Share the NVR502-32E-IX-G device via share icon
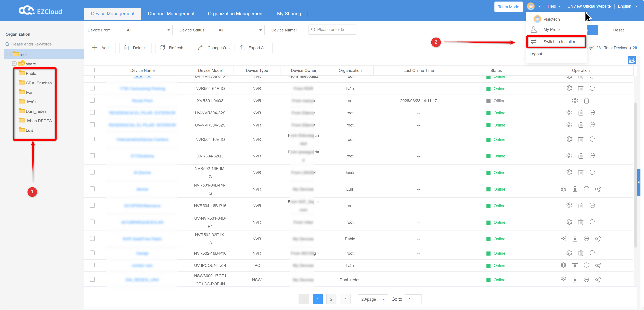Image resolution: width=644 pixels, height=310 pixels. coord(598,239)
